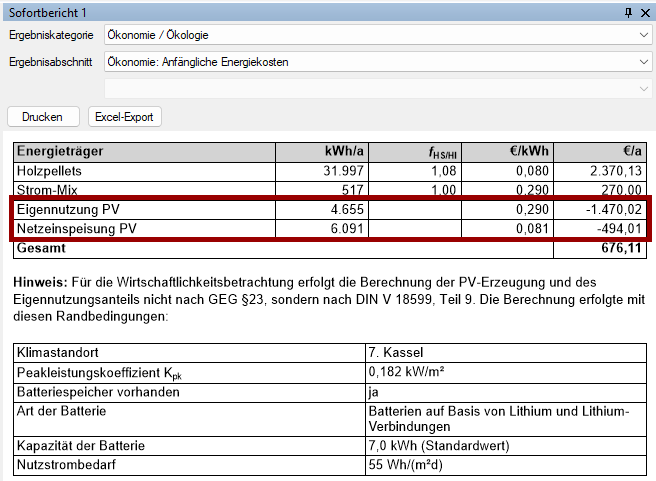This screenshot has width=656, height=481.
Task: Click the Netzeinspeisung PV row label
Action: [76, 229]
